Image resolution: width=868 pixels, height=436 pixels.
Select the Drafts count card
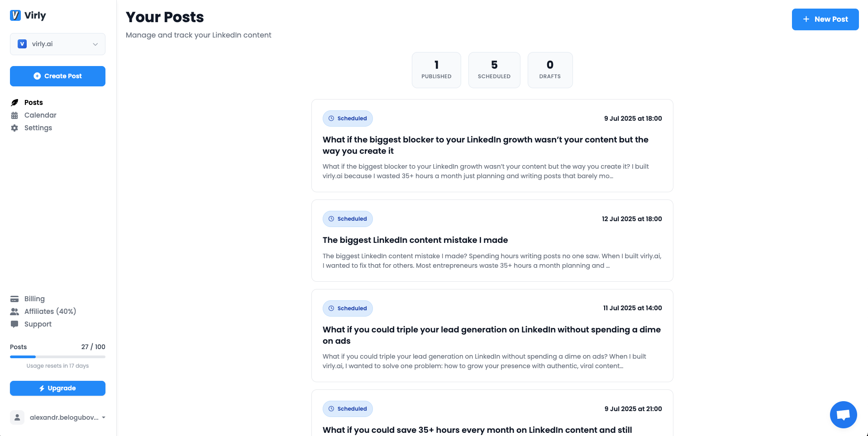pos(550,70)
